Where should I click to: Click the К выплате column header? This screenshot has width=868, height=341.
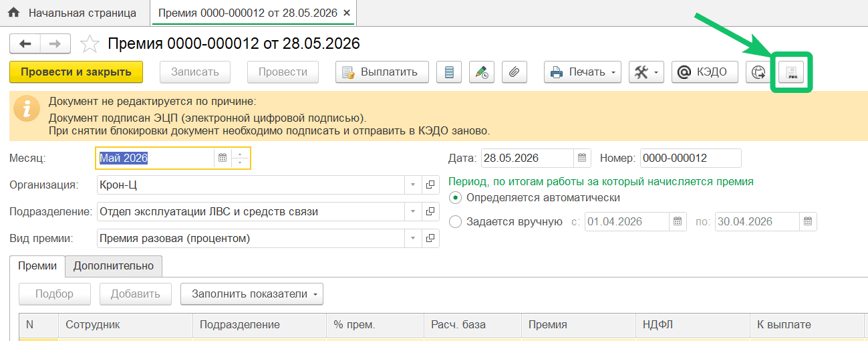(807, 325)
